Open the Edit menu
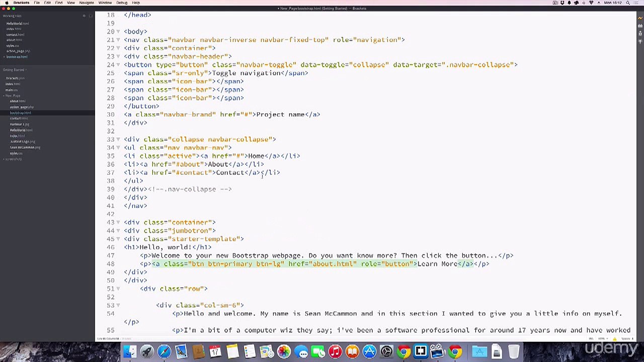 click(x=47, y=3)
